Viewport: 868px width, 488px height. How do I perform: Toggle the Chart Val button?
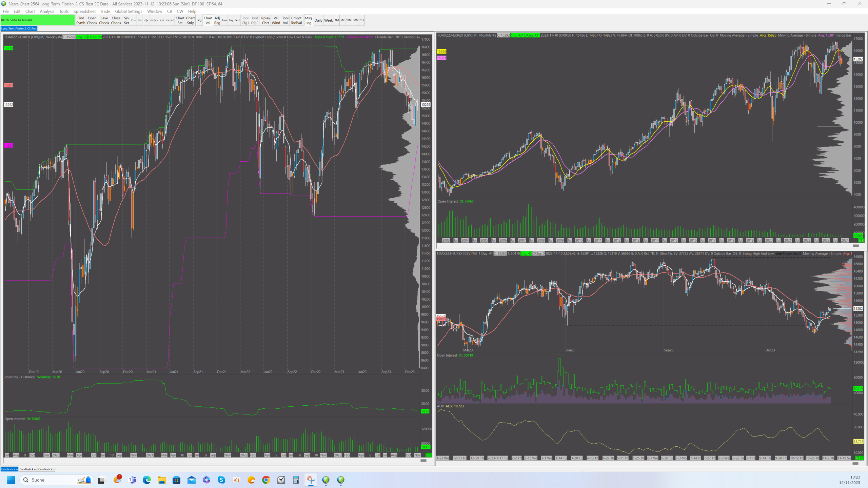coord(208,20)
